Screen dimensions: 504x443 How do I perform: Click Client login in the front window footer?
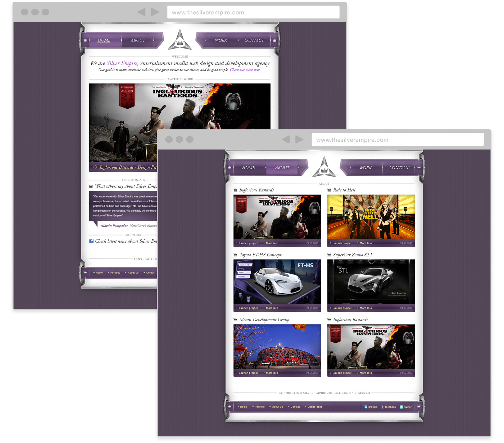point(314,407)
